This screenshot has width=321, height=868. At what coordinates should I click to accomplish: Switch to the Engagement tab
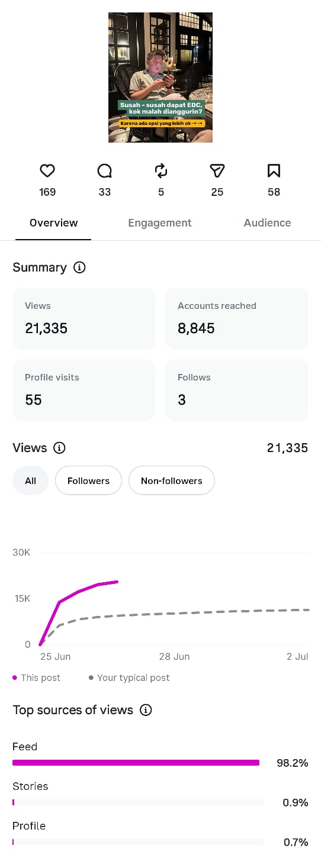160,223
